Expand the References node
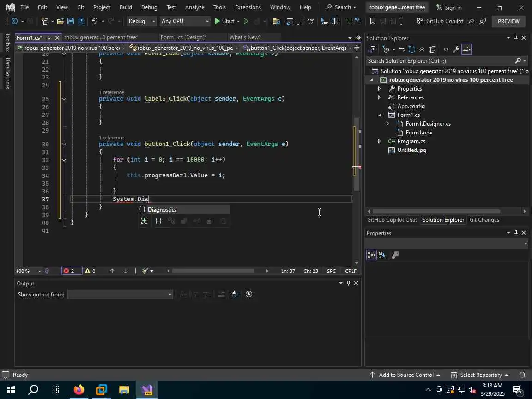 [x=379, y=97]
